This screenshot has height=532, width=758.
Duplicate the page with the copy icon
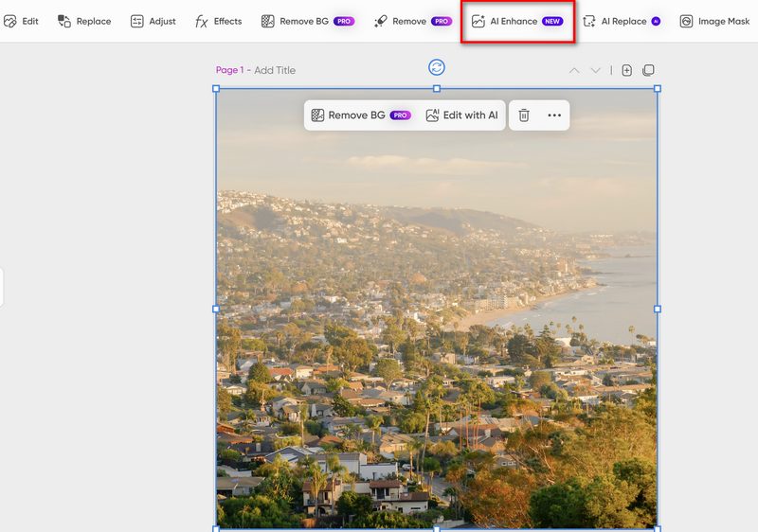(648, 70)
